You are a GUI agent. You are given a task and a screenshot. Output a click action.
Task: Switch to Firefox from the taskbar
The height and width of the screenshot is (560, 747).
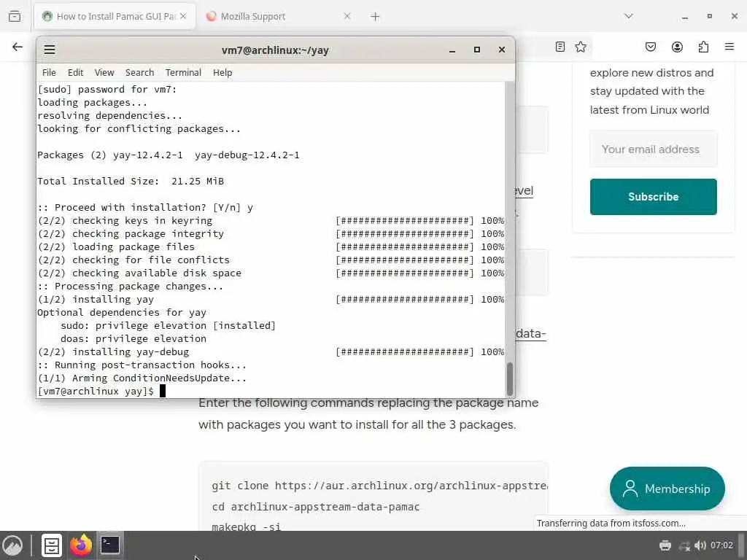pos(80,545)
